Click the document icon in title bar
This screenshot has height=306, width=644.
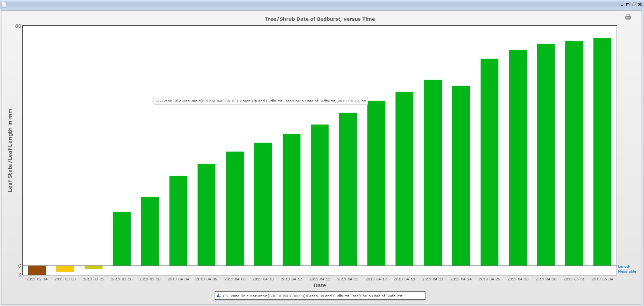coord(4,5)
